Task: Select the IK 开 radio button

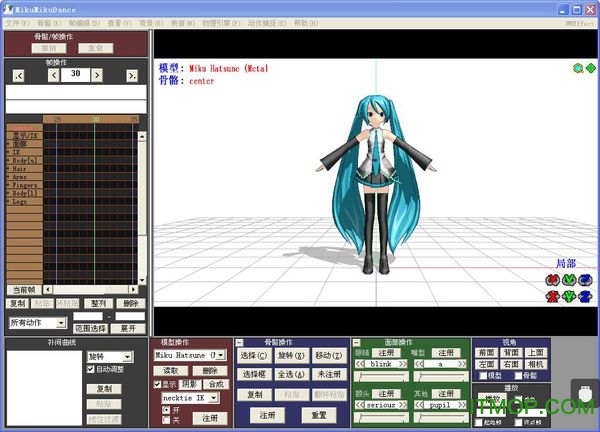Action: pos(166,410)
